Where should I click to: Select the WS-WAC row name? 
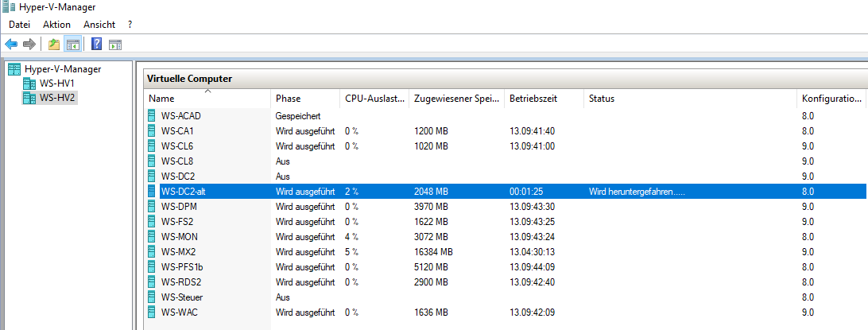pos(180,313)
